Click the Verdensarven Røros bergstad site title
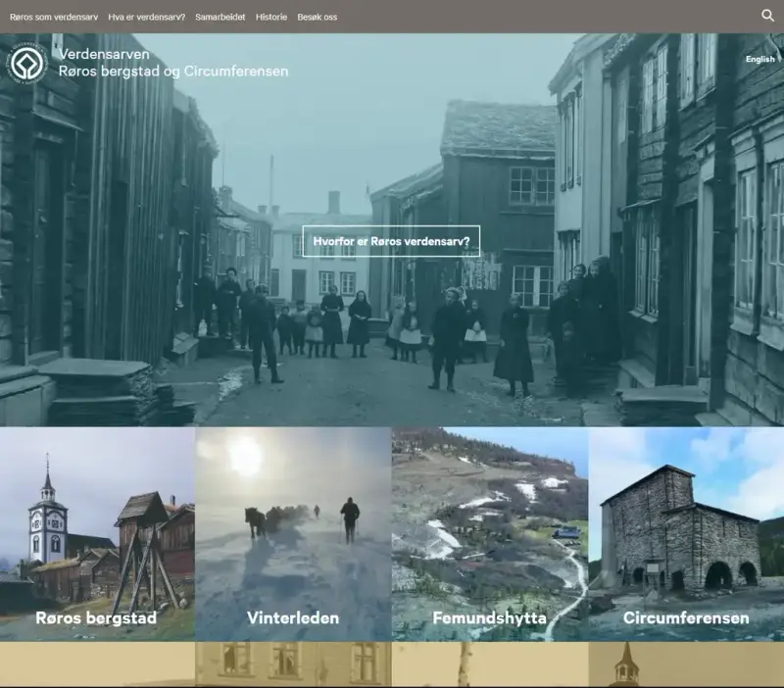 coord(173,63)
